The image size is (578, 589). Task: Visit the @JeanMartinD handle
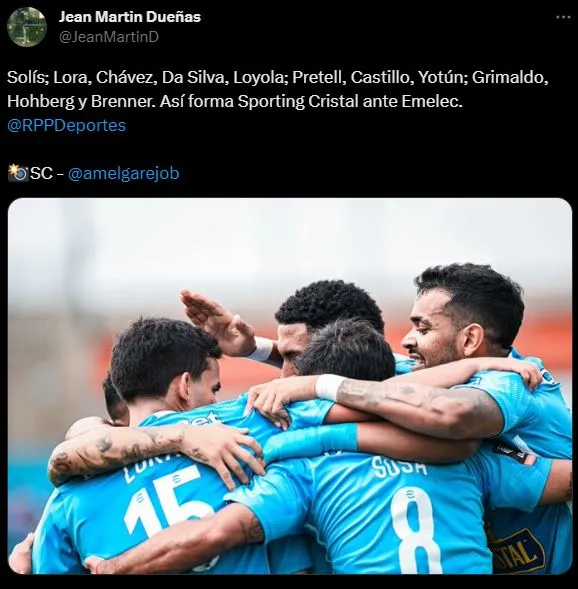pyautogui.click(x=109, y=37)
